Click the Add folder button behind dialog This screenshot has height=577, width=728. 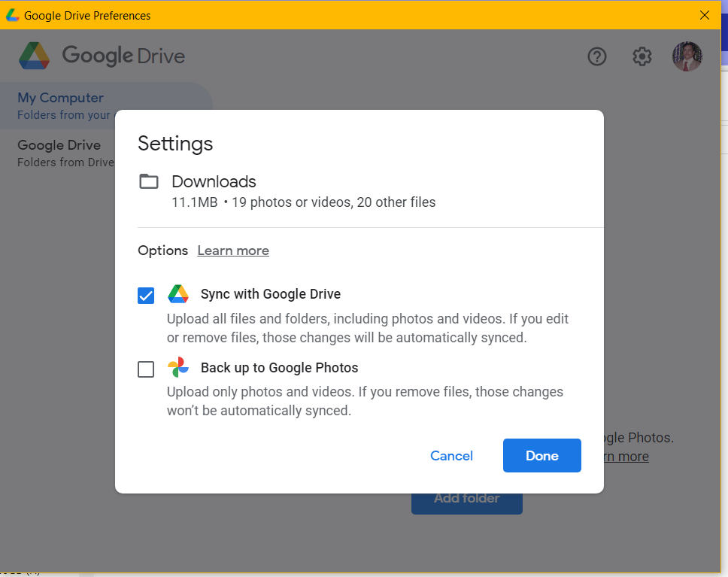click(466, 503)
